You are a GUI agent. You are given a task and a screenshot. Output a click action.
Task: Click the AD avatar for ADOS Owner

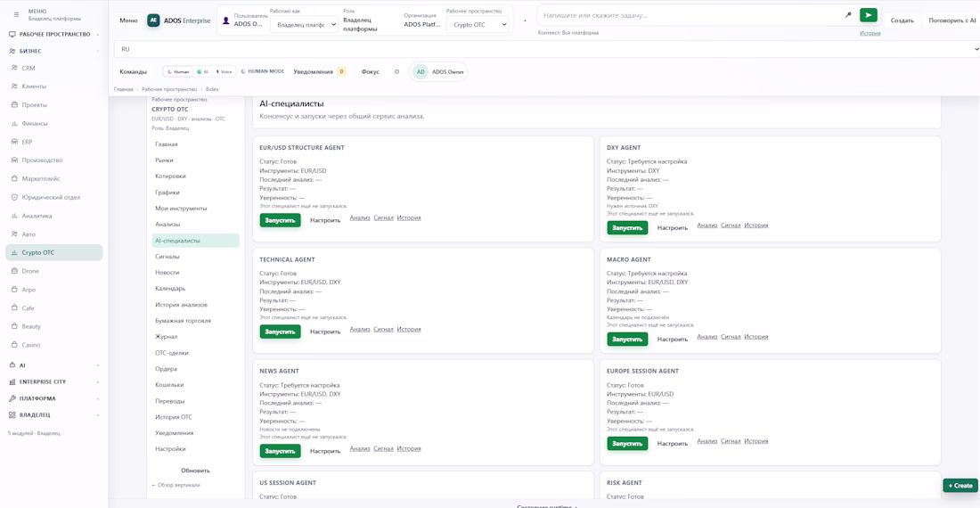pos(421,72)
